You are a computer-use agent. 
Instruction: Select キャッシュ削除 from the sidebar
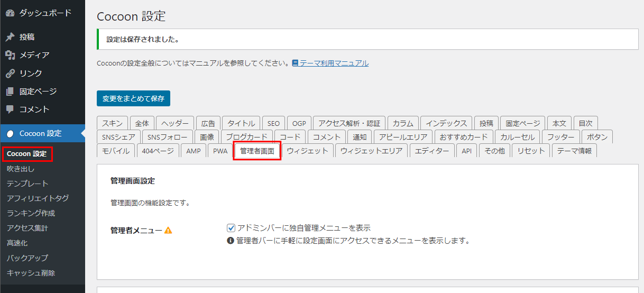[x=31, y=273]
